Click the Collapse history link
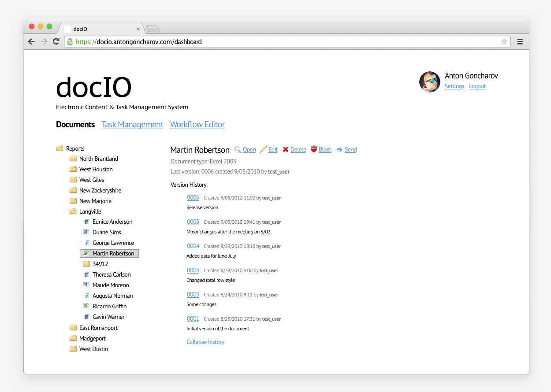The image size is (551, 392). [x=205, y=342]
